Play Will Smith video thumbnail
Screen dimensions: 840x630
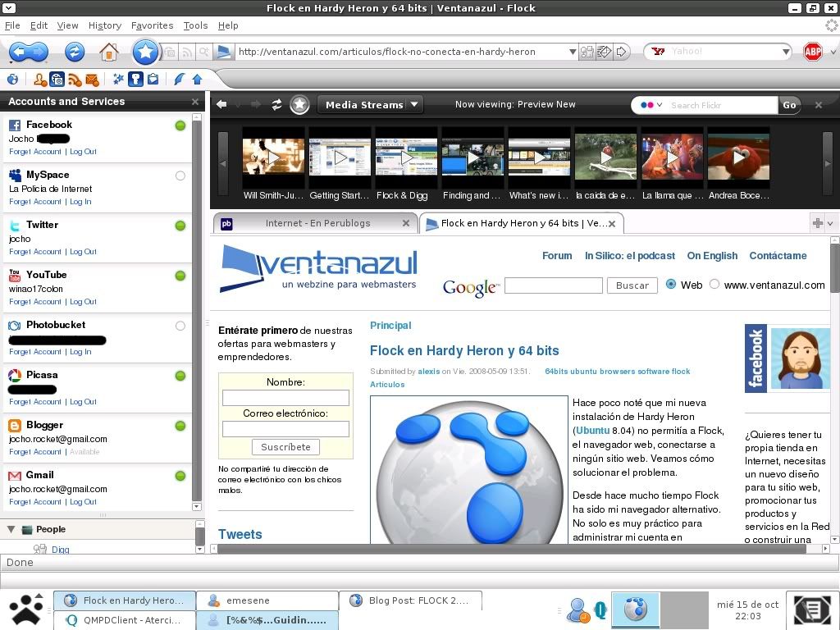[273, 157]
